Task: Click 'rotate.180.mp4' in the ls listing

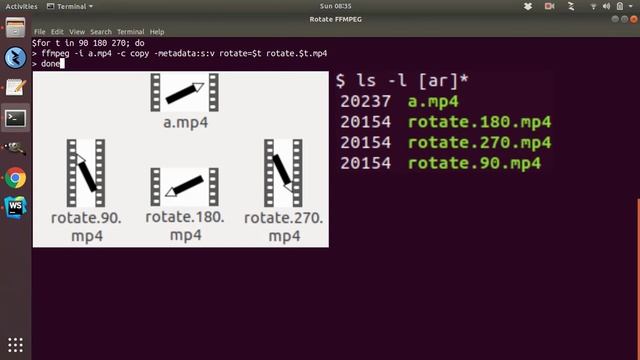Action: point(480,122)
